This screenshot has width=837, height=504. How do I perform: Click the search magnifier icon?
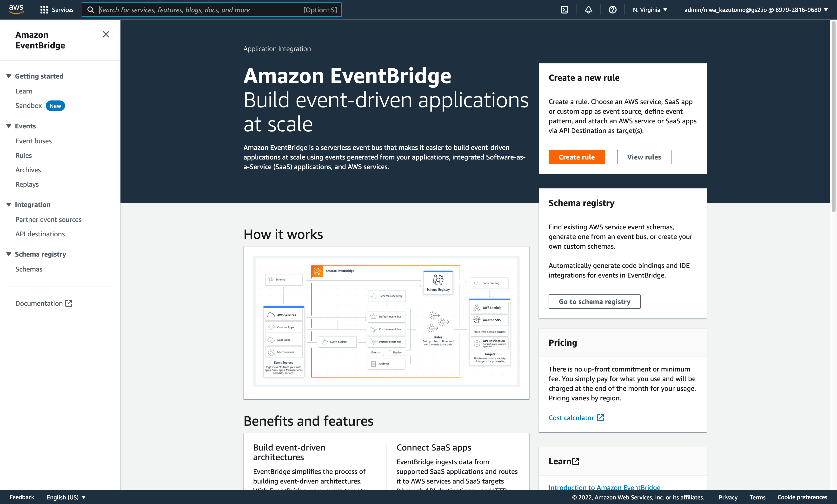point(91,10)
